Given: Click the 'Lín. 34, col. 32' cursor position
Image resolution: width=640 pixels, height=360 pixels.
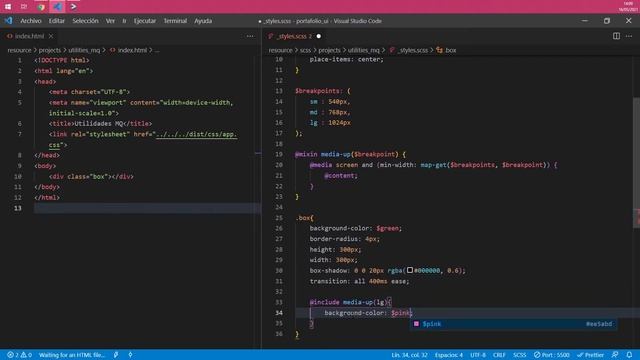Looking at the screenshot, I should click(x=409, y=355).
